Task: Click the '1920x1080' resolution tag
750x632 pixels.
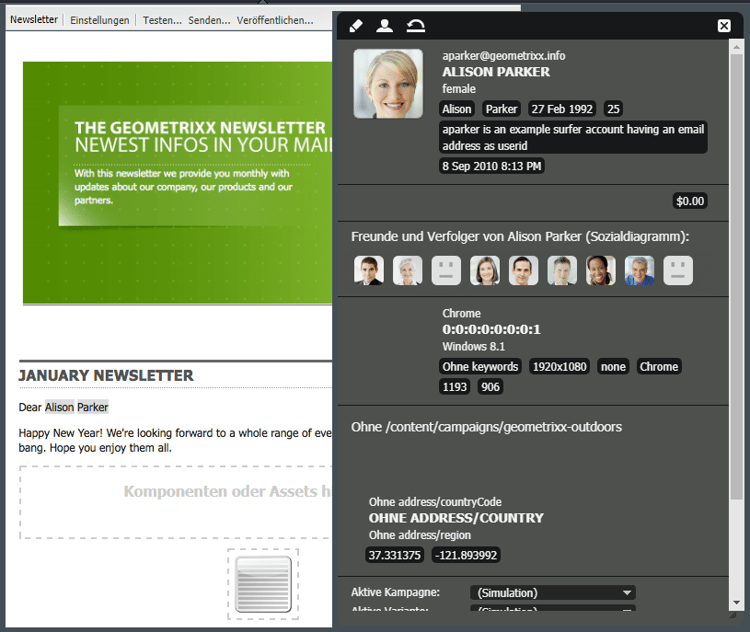Action: click(560, 367)
